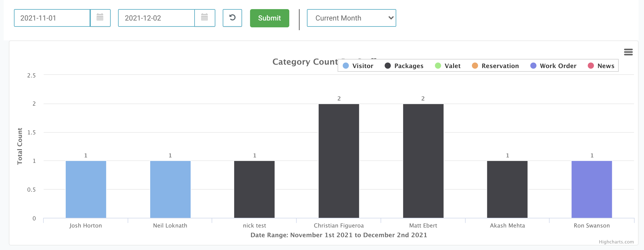644x250 pixels.
Task: Open the Highcharts.com credit link
Action: pos(616,242)
